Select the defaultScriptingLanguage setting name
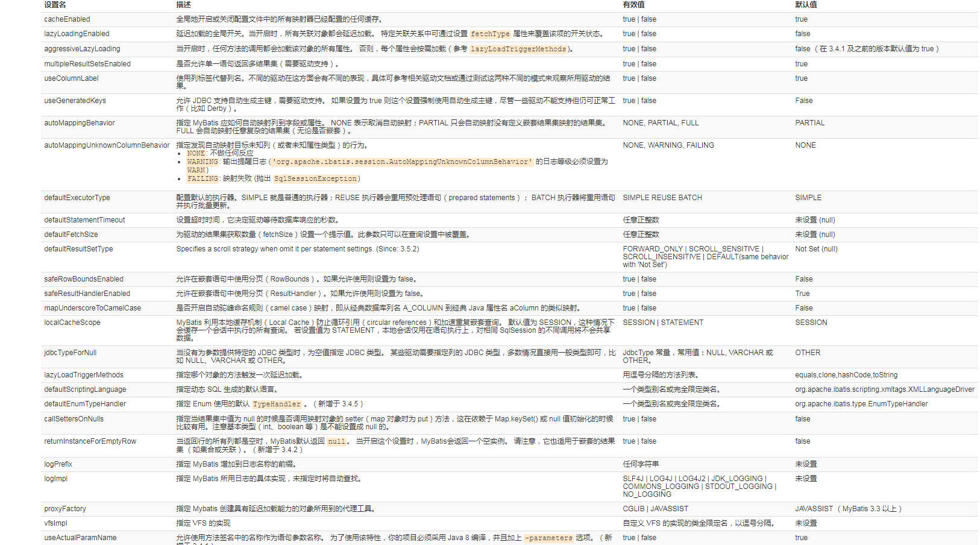The width and height of the screenshot is (980, 545). pos(85,389)
